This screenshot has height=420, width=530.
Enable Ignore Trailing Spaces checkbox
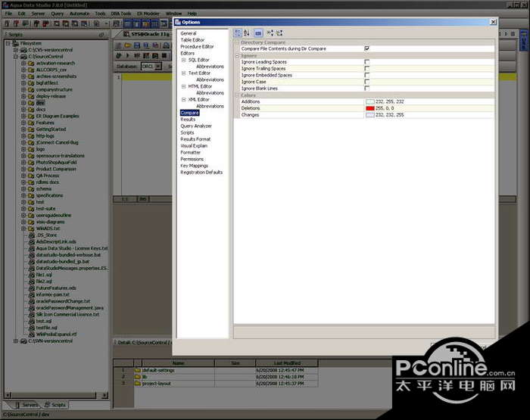click(367, 69)
